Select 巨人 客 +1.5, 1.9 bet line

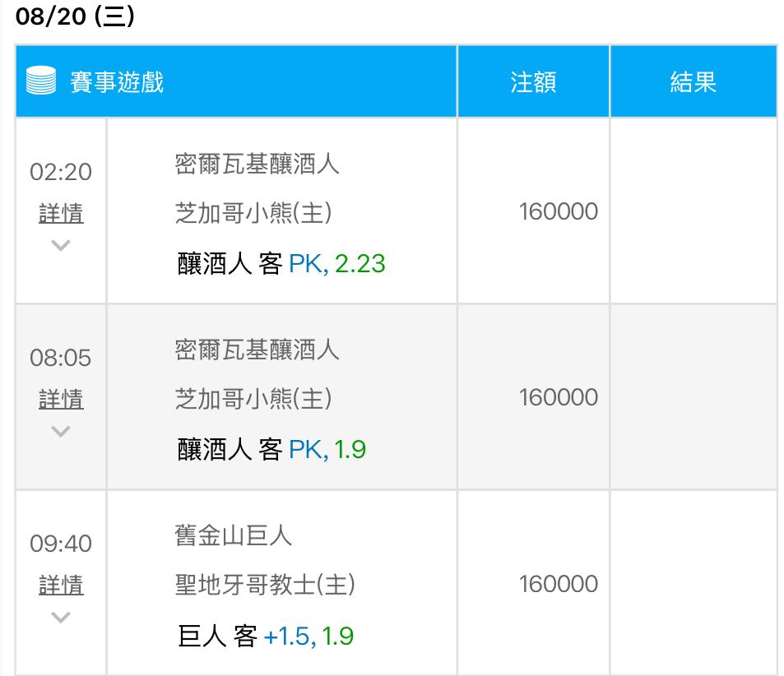click(266, 636)
